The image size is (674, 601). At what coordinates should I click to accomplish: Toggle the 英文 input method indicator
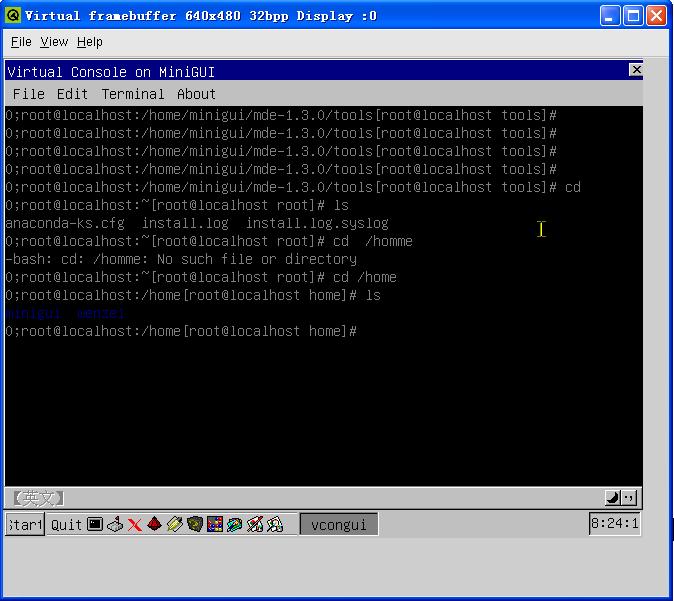pos(37,497)
